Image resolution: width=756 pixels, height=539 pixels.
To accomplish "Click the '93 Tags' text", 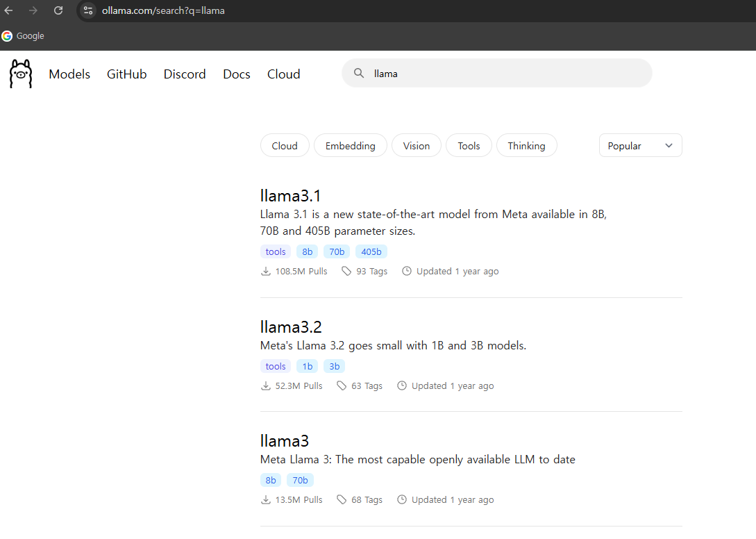I will point(371,271).
